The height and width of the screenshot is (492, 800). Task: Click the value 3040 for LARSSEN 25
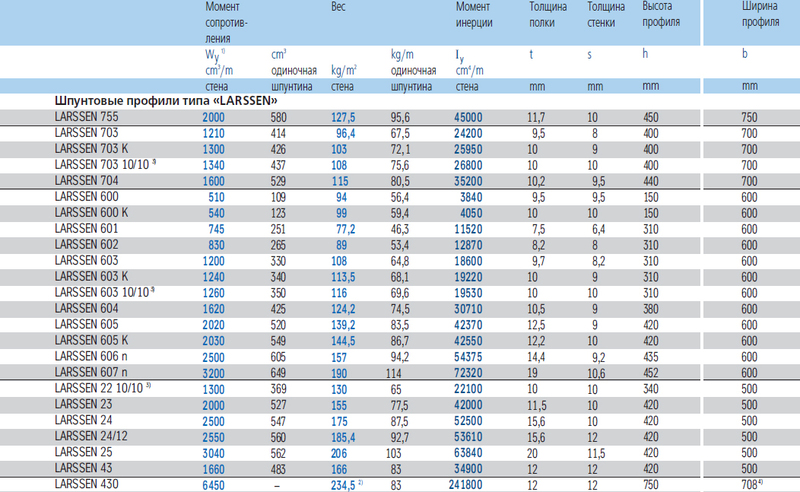click(x=213, y=453)
